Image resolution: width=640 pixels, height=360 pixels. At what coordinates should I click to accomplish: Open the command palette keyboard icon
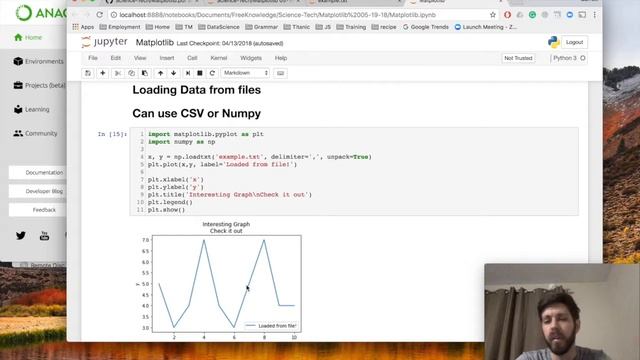(x=280, y=73)
